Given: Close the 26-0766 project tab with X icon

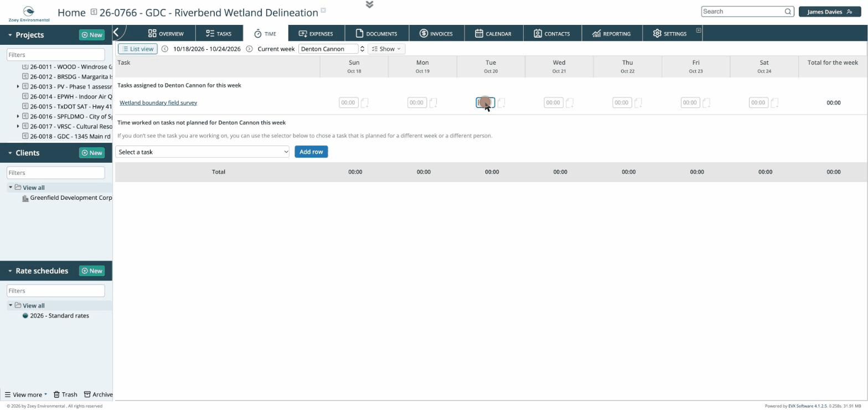Looking at the screenshot, I should (324, 10).
